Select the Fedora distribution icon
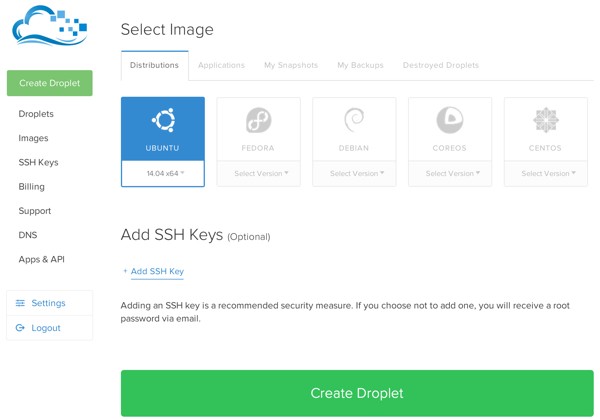 coord(259,120)
